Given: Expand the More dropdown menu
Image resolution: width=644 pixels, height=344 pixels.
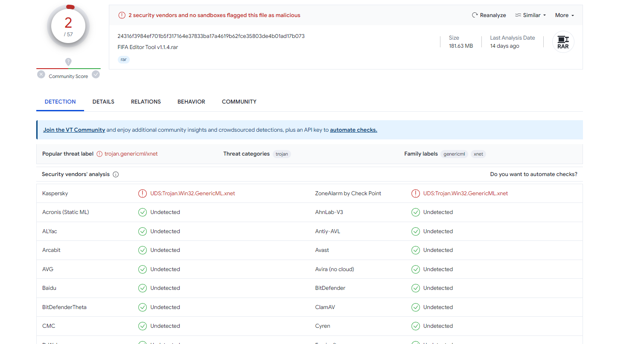Looking at the screenshot, I should (564, 15).
